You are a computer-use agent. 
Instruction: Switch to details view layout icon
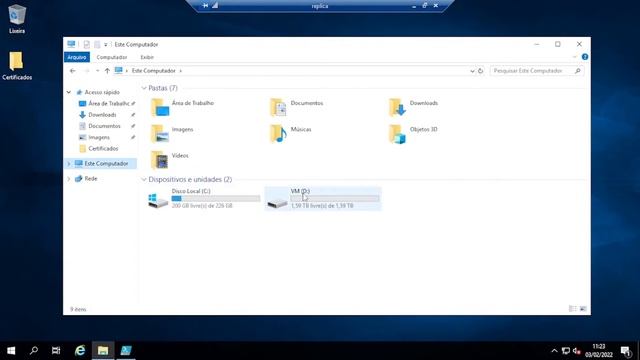coord(573,309)
